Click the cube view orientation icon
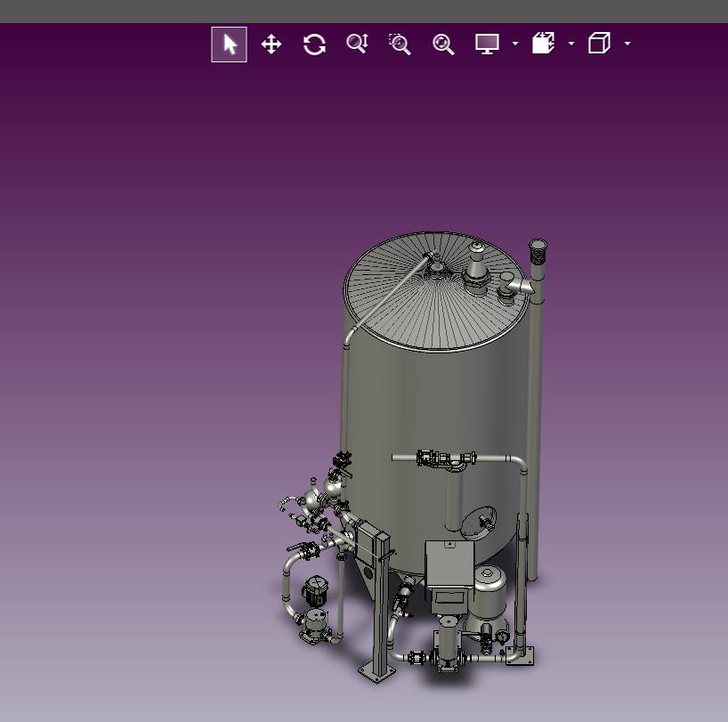The image size is (728, 722). tap(599, 44)
